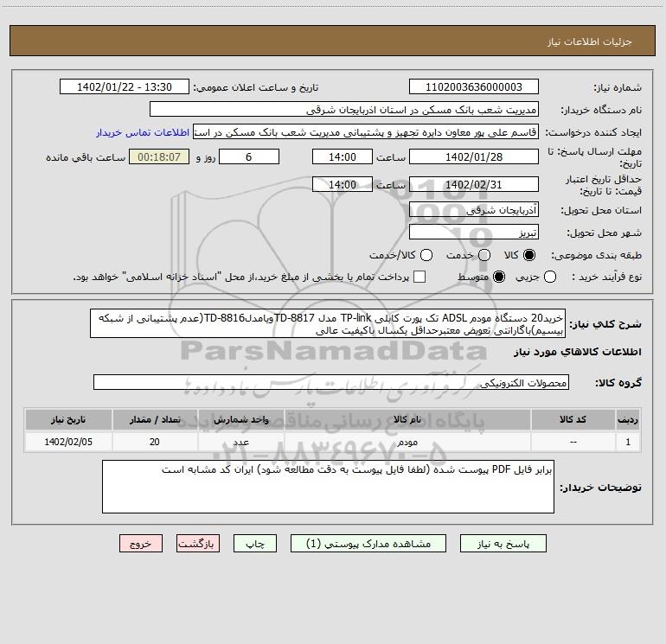The height and width of the screenshot is (644, 666).
Task: Click the delivery province field آذربایجان شرقی
Action: coord(474,210)
